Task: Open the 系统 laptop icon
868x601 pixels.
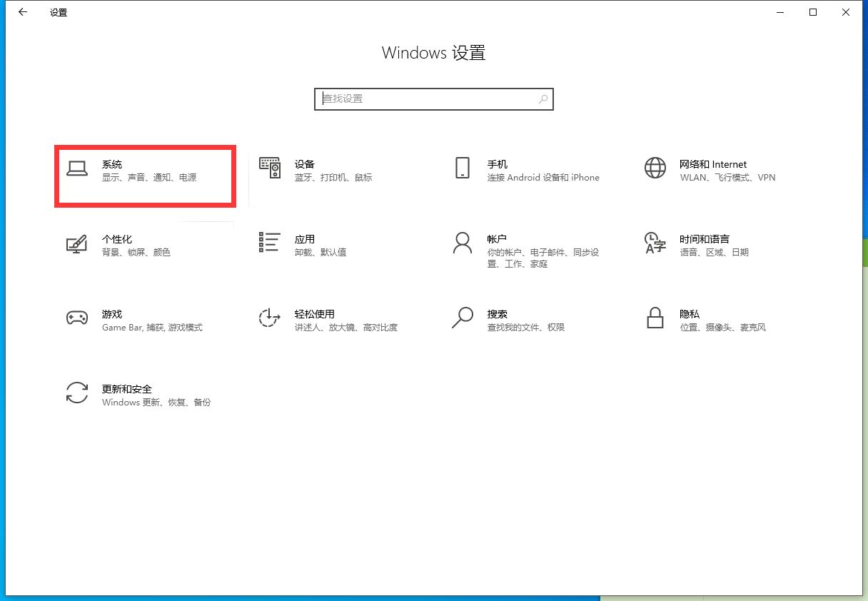Action: [x=76, y=168]
